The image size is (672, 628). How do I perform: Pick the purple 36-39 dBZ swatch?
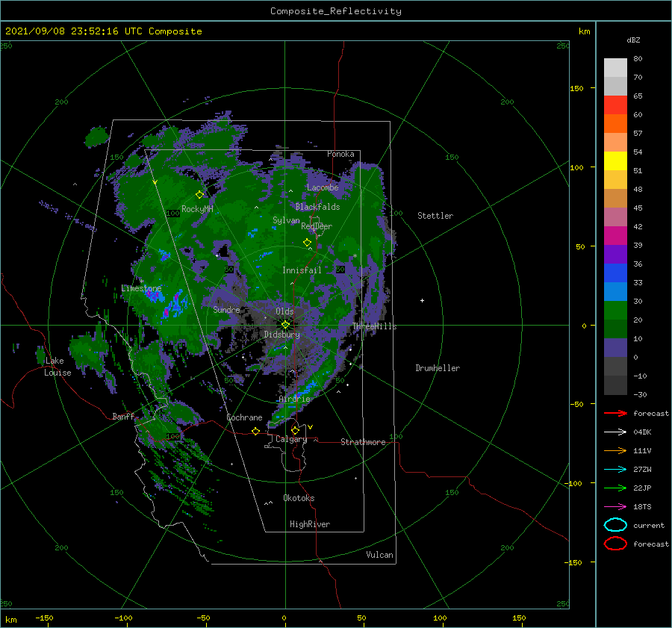coord(615,254)
